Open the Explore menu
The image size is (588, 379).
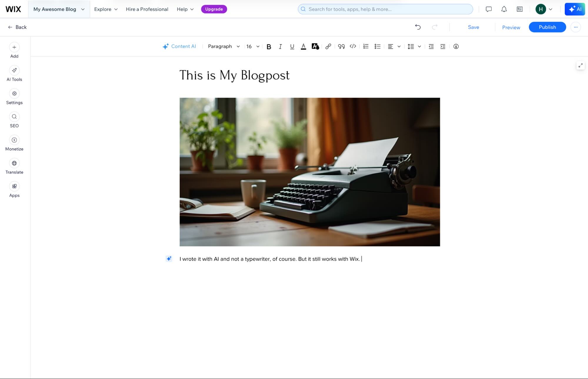click(105, 9)
